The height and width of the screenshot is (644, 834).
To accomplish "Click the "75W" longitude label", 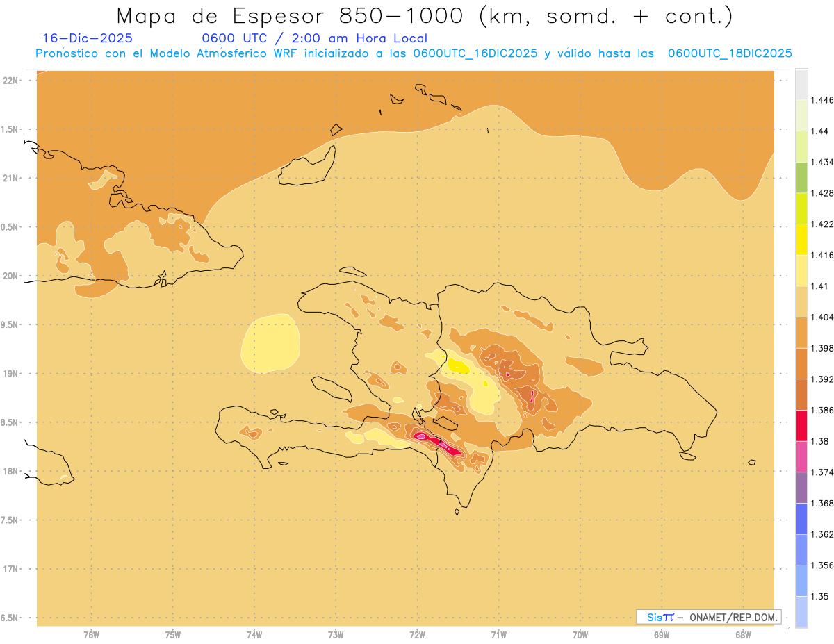I will point(173,635).
